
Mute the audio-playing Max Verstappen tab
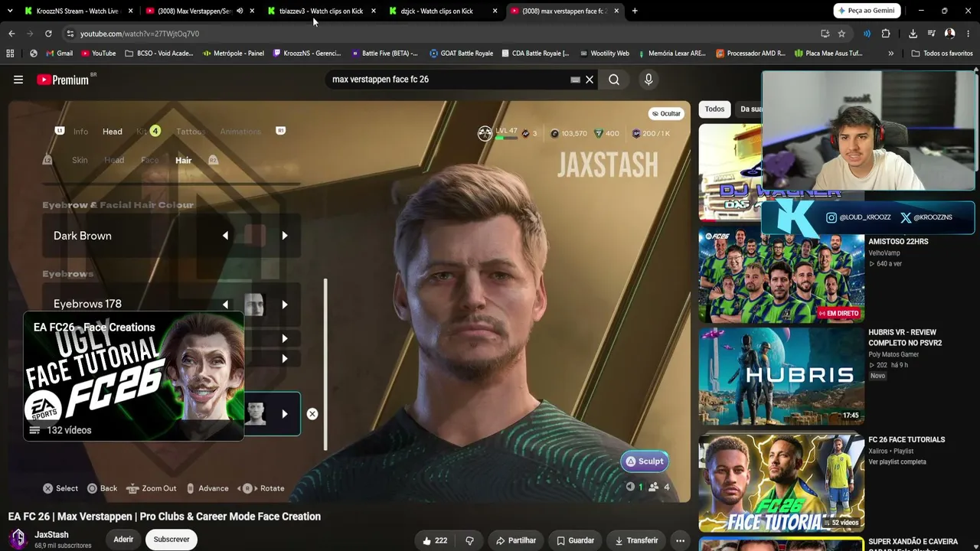point(240,11)
